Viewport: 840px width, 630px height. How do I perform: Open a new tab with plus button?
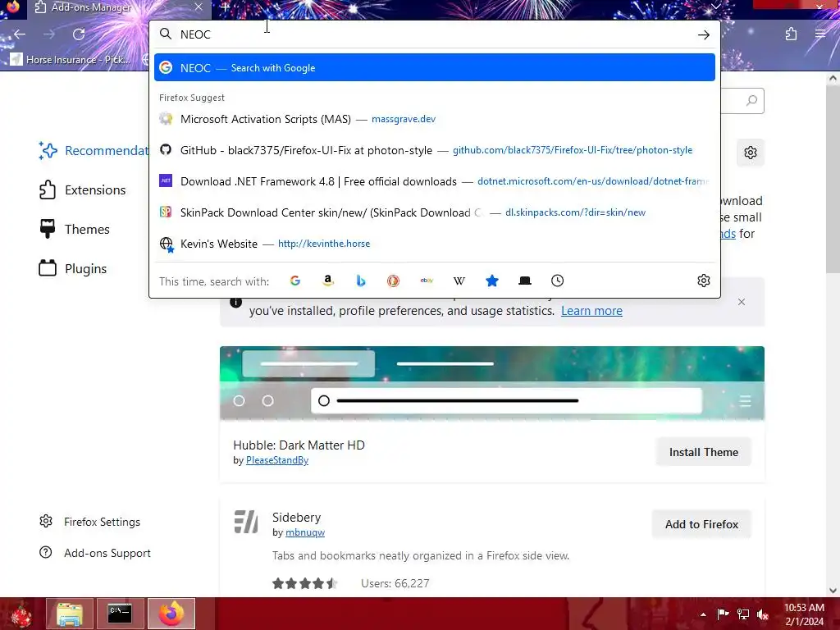pyautogui.click(x=225, y=7)
